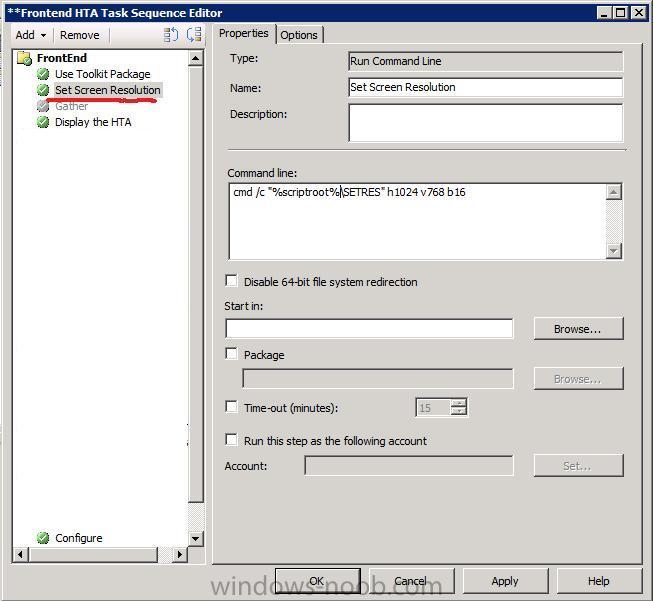Image resolution: width=653 pixels, height=601 pixels.
Task: Increase time-out with spinner up arrow
Action: point(459,403)
